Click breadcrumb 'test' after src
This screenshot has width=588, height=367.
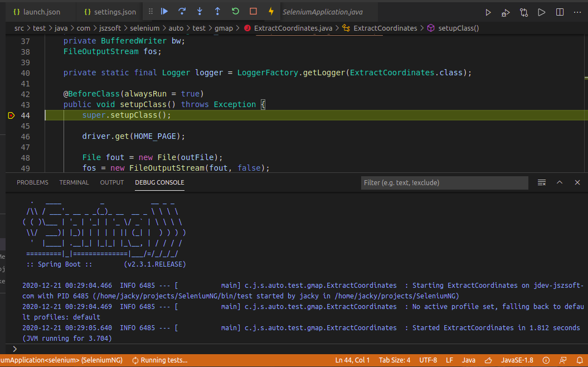(39, 28)
